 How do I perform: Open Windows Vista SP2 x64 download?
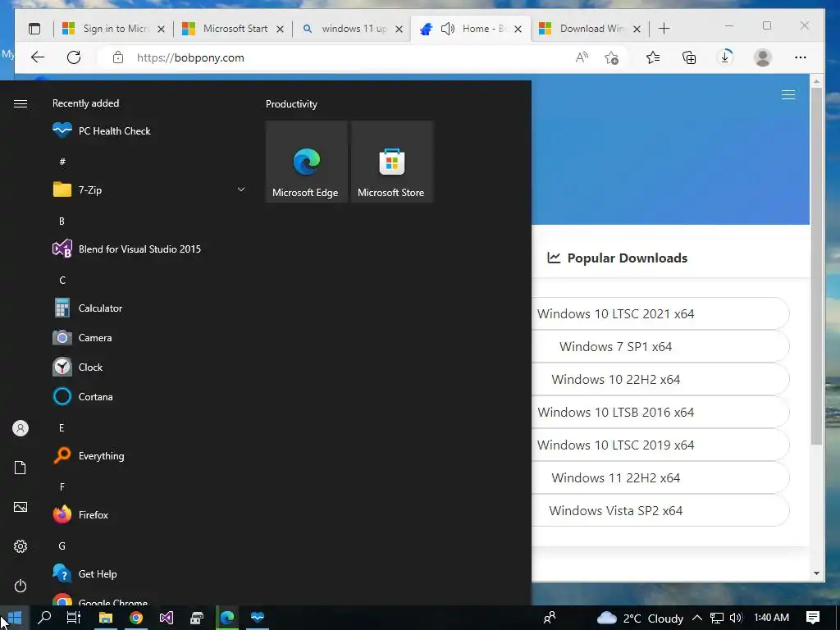(x=660, y=510)
